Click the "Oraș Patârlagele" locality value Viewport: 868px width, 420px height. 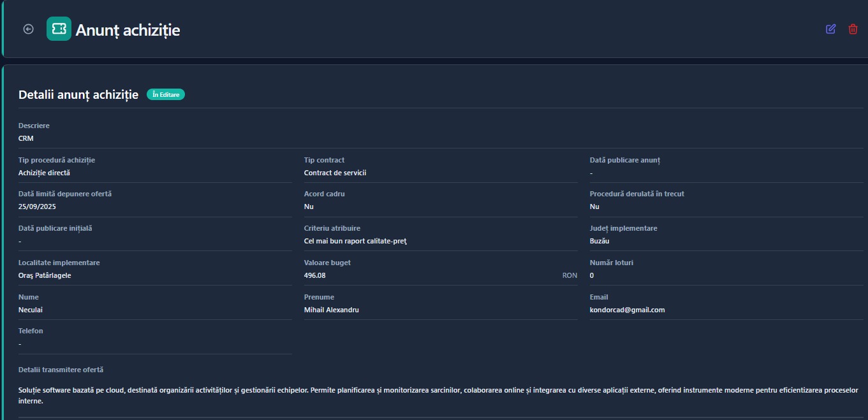45,275
